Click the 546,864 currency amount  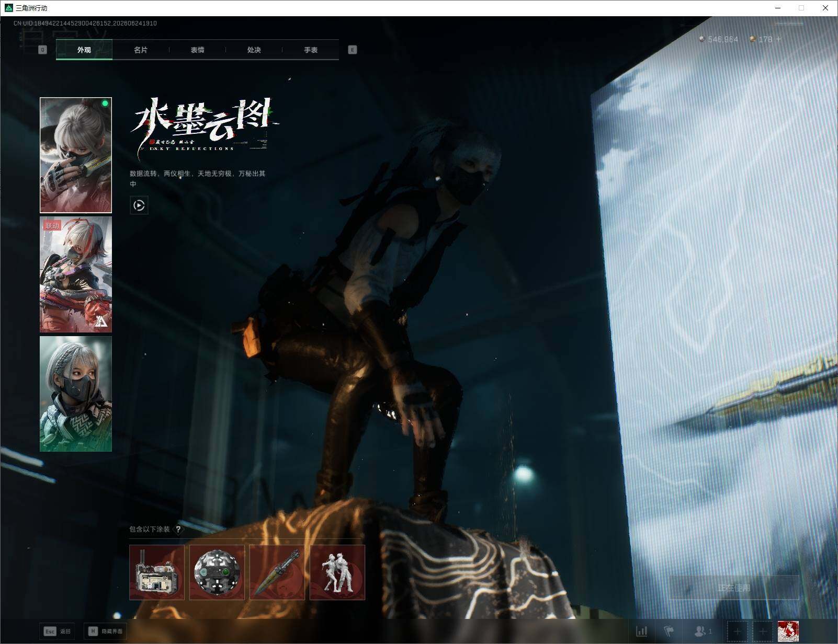tap(723, 39)
